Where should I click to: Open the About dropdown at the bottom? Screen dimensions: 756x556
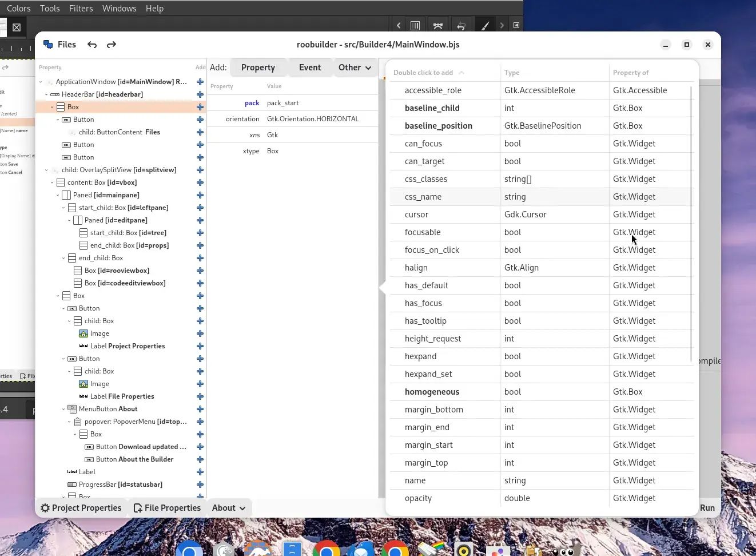pos(228,507)
